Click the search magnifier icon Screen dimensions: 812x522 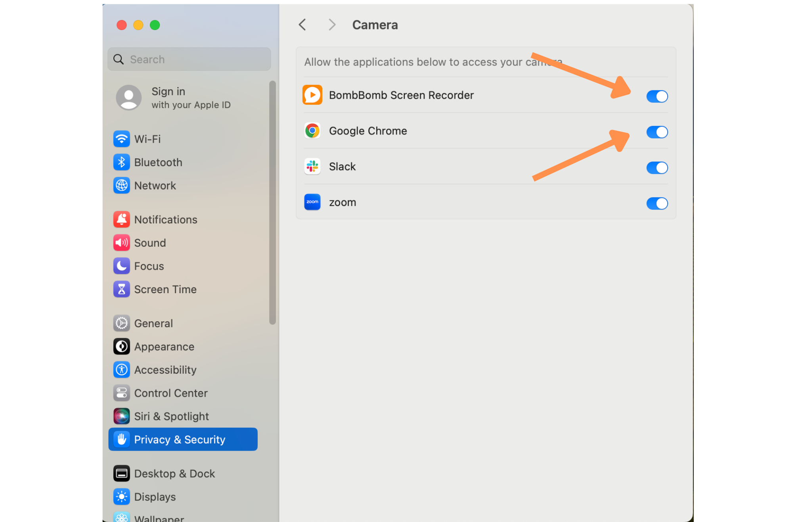[119, 59]
